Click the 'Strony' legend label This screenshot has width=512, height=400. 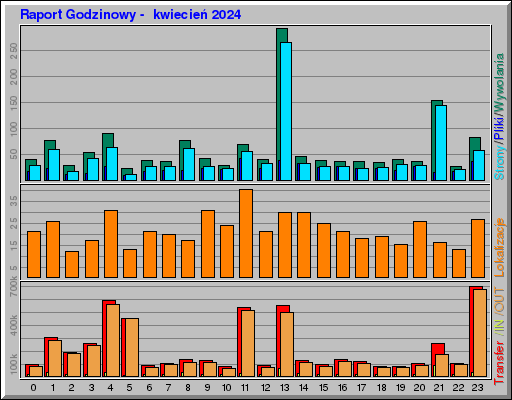(x=499, y=163)
